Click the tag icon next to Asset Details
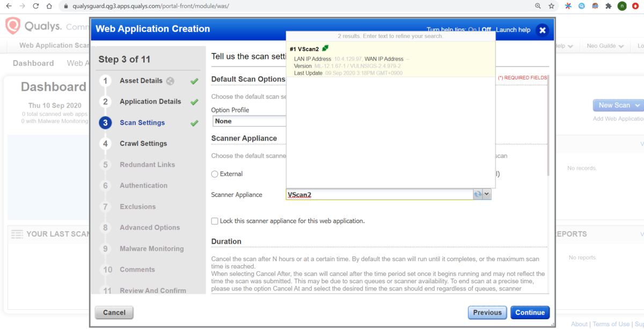Image resolution: width=644 pixels, height=329 pixels. pos(170,81)
